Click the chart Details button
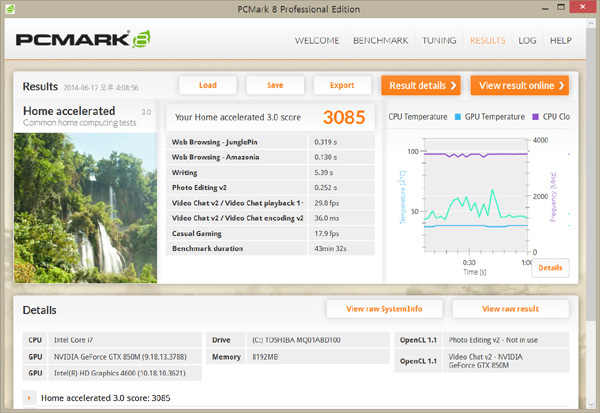 click(x=550, y=268)
